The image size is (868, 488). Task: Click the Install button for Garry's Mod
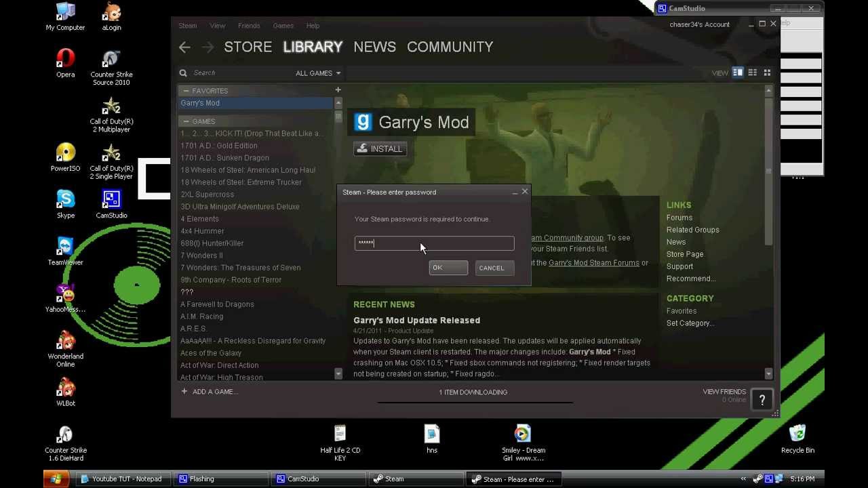[x=380, y=148]
